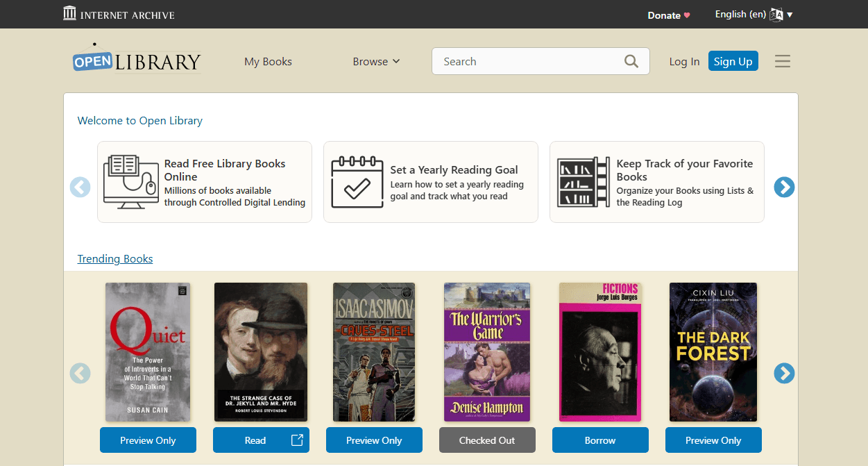Click the language translate icon
Screen dimensions: 868x466
pyautogui.click(x=776, y=15)
